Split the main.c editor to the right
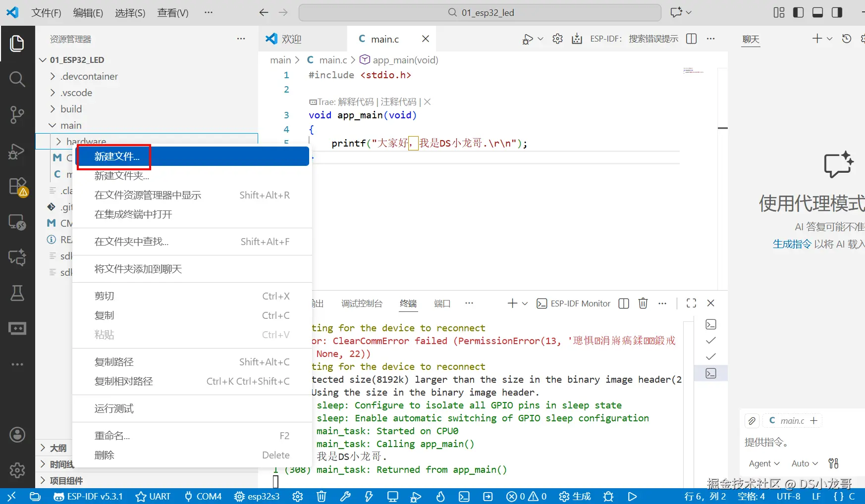The width and height of the screenshot is (865, 504). 692,39
